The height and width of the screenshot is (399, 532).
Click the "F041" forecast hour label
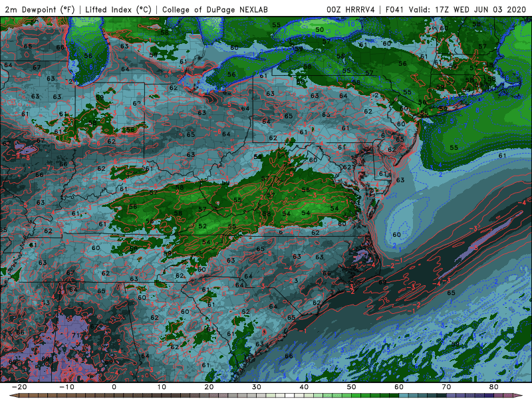396,9
